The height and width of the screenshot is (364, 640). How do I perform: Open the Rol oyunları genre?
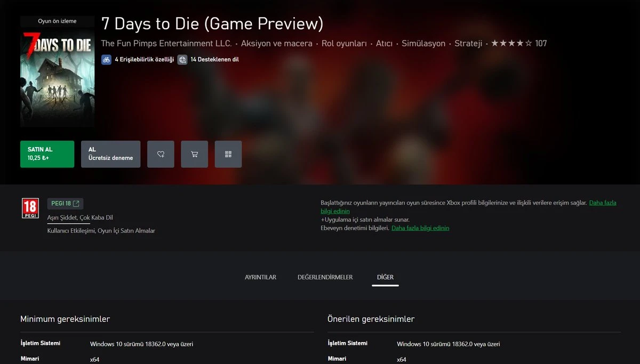(x=344, y=43)
